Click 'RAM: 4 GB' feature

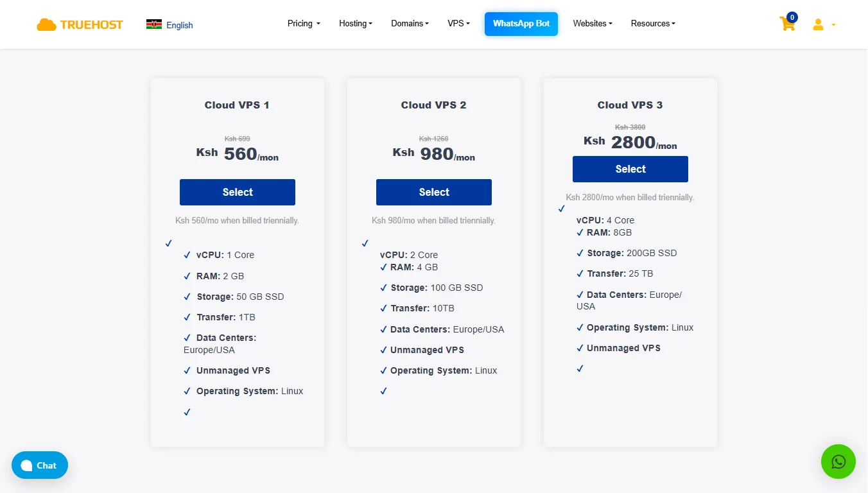414,267
